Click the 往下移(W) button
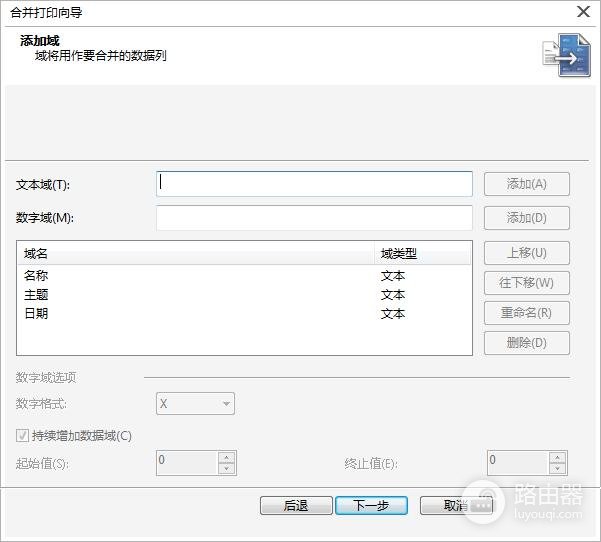The width and height of the screenshot is (601, 542). coord(527,283)
